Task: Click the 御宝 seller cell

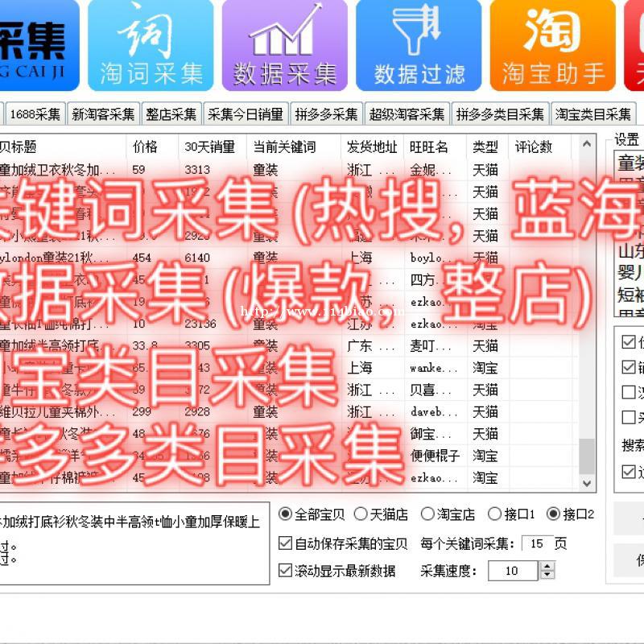Action: click(435, 434)
